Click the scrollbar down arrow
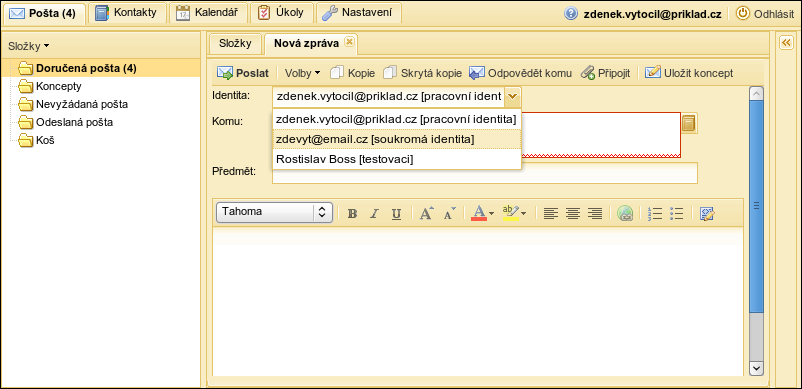This screenshot has width=802, height=389. (x=755, y=369)
